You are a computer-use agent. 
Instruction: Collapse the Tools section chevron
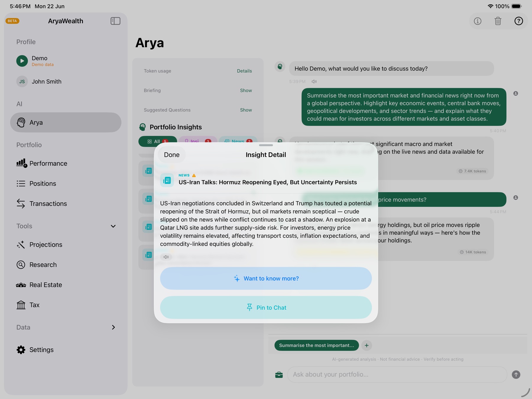tap(113, 226)
